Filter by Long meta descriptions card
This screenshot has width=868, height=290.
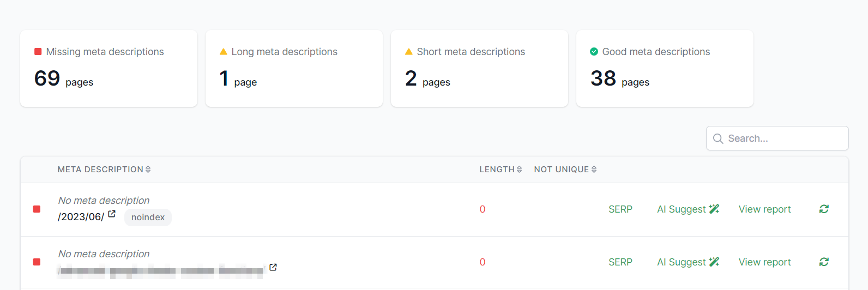pos(294,68)
